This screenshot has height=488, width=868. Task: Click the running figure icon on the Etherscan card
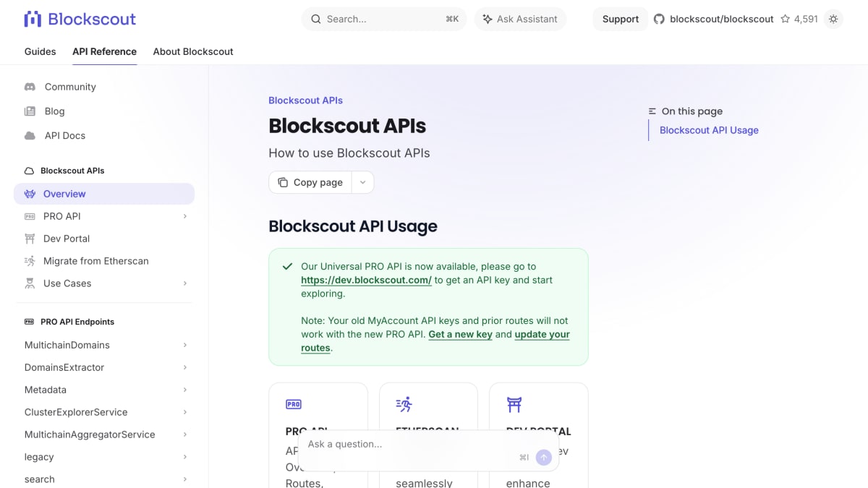404,404
